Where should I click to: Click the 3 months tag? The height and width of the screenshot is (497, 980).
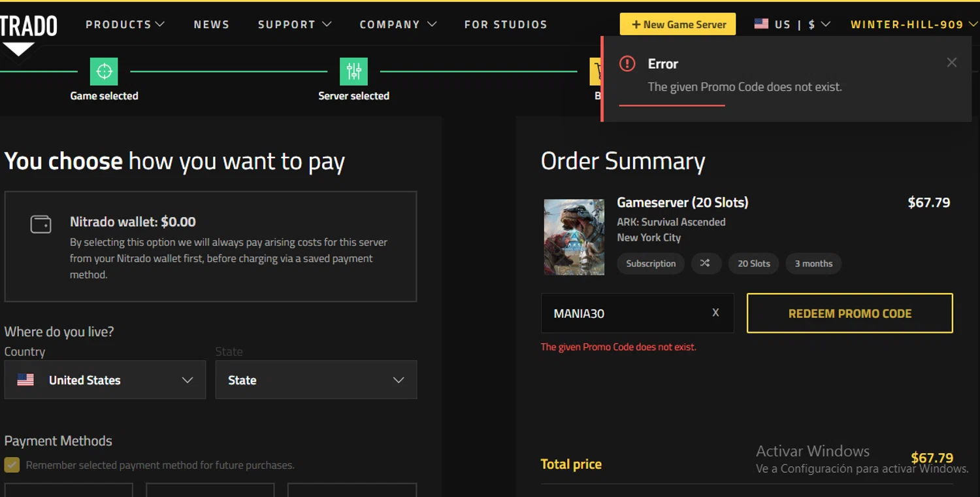[x=813, y=264]
